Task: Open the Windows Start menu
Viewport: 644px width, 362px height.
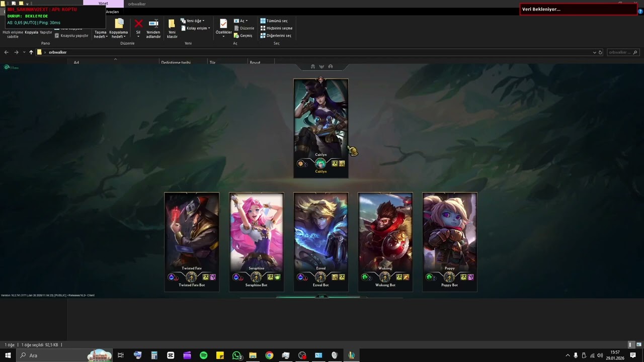Action: point(8,355)
